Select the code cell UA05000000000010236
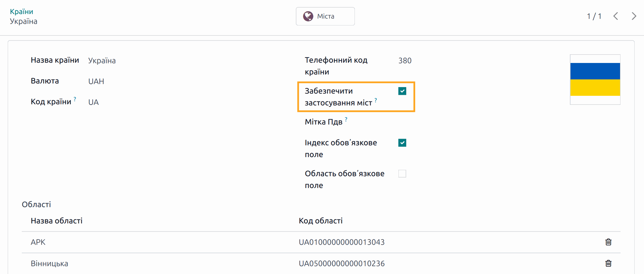The height and width of the screenshot is (274, 644). pos(341,264)
